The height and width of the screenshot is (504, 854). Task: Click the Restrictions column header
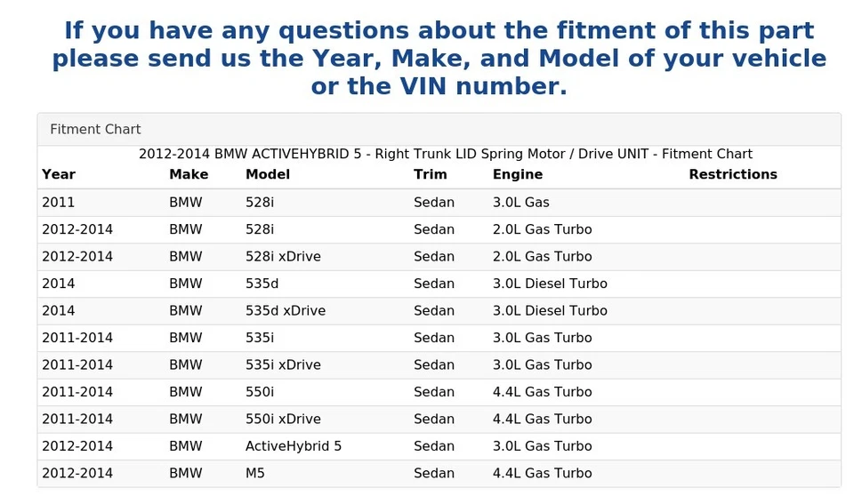tap(732, 175)
